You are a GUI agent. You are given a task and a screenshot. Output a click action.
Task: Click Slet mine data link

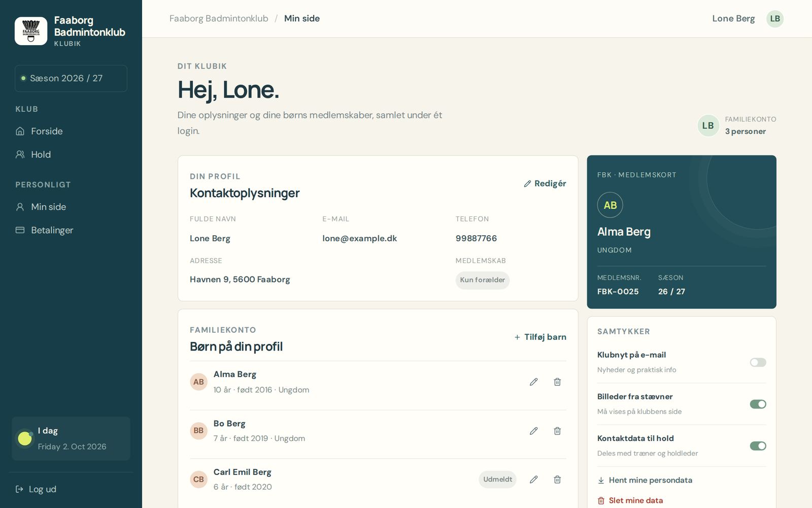click(630, 500)
